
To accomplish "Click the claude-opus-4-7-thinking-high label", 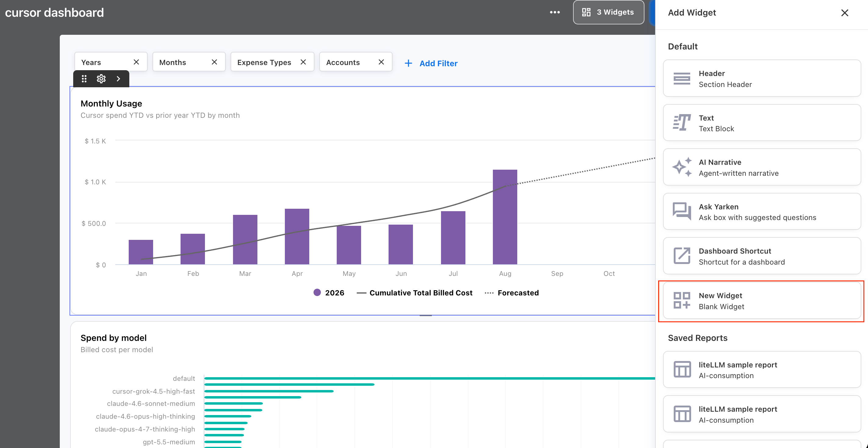I will tap(145, 429).
